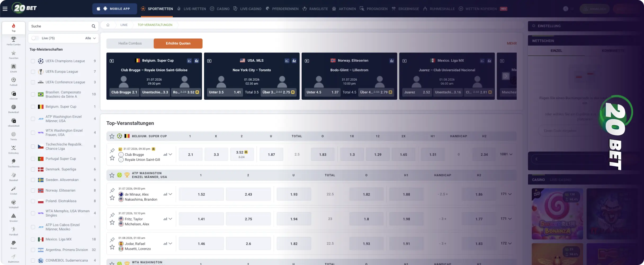
Task: Open the Sweet Rush Bonanza casino thumbnail
Action: (x=557, y=214)
